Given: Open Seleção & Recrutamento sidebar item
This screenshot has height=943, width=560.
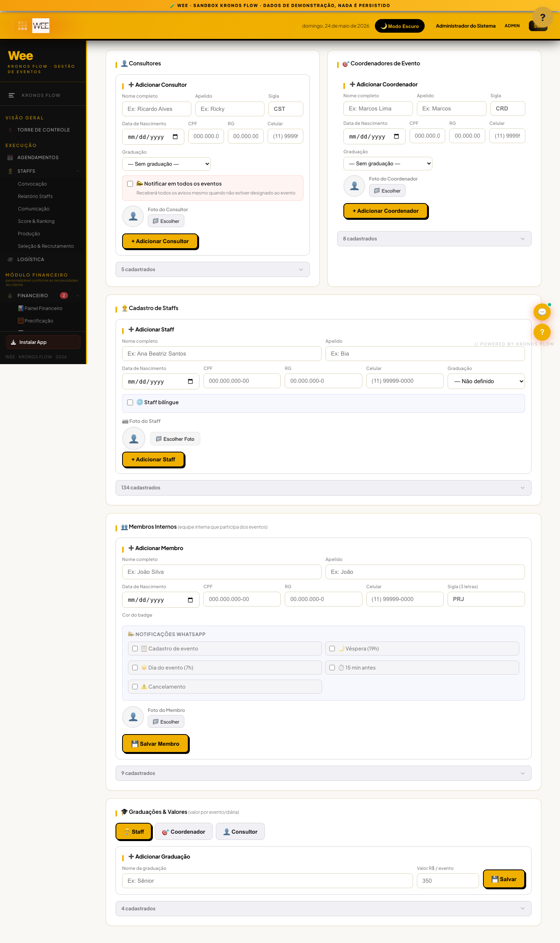Looking at the screenshot, I should coord(46,246).
